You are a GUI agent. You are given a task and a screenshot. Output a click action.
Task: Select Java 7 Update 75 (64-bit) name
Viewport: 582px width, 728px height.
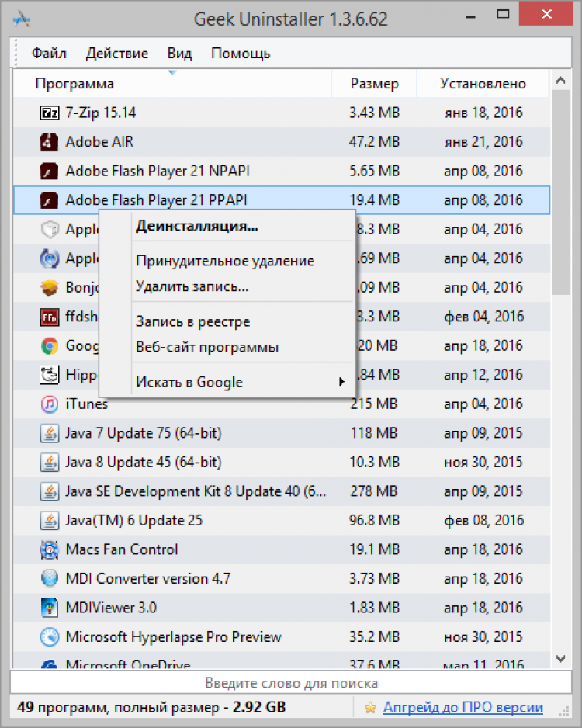tap(144, 433)
